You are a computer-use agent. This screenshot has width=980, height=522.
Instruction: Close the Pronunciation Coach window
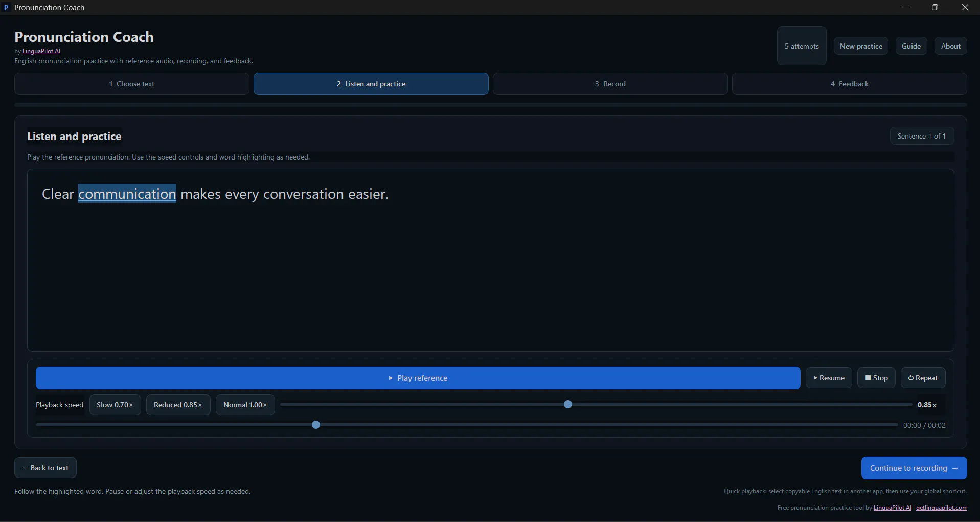click(965, 7)
